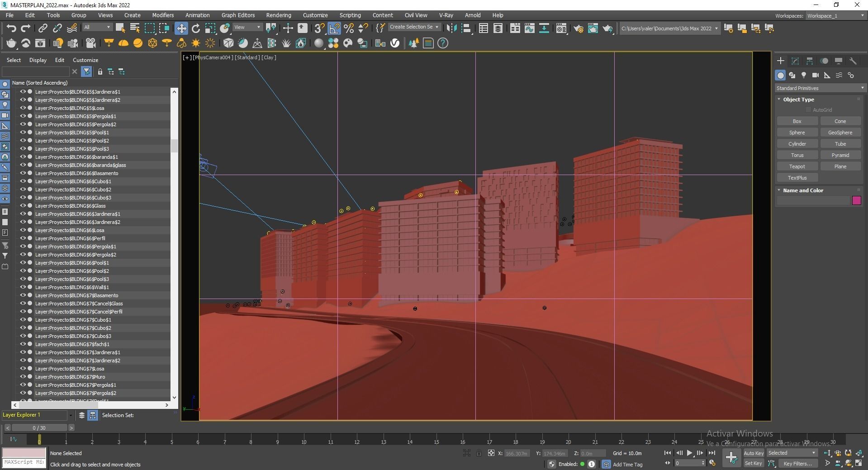Open the Motion panel tab
Viewport: 868px width, 470px height.
[824, 61]
